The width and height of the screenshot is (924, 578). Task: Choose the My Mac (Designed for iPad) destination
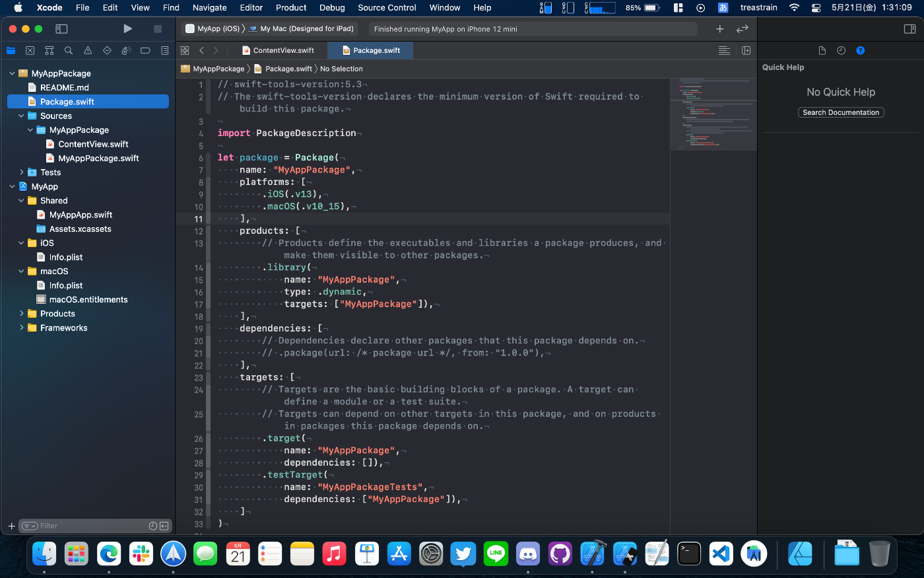(301, 28)
